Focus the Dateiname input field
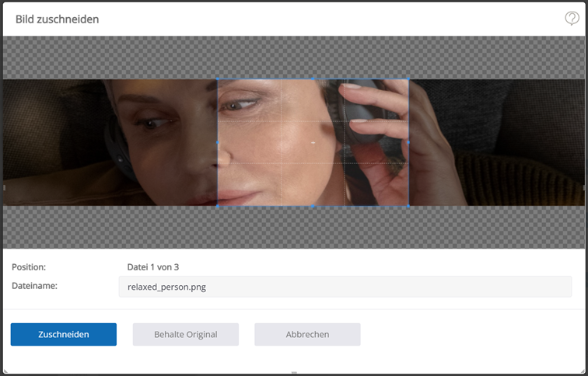The width and height of the screenshot is (588, 376). tap(345, 287)
